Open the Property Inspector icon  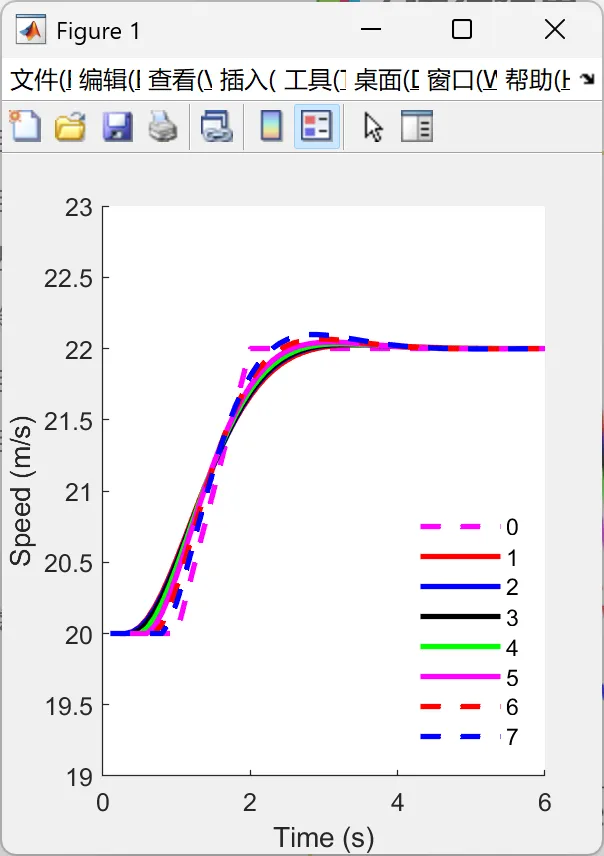pos(417,126)
